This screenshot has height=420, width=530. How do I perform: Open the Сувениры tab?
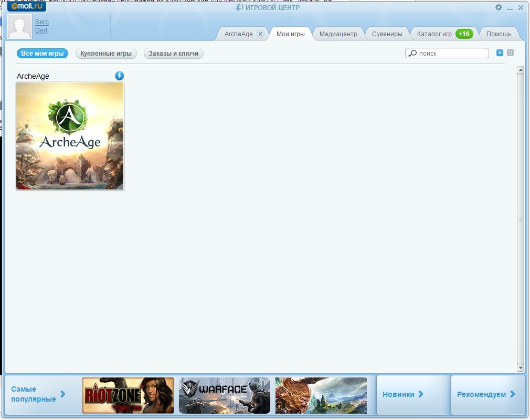click(387, 34)
